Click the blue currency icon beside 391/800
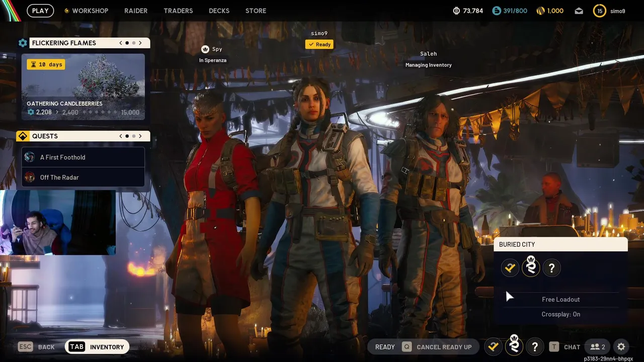644x362 pixels. pos(497,11)
